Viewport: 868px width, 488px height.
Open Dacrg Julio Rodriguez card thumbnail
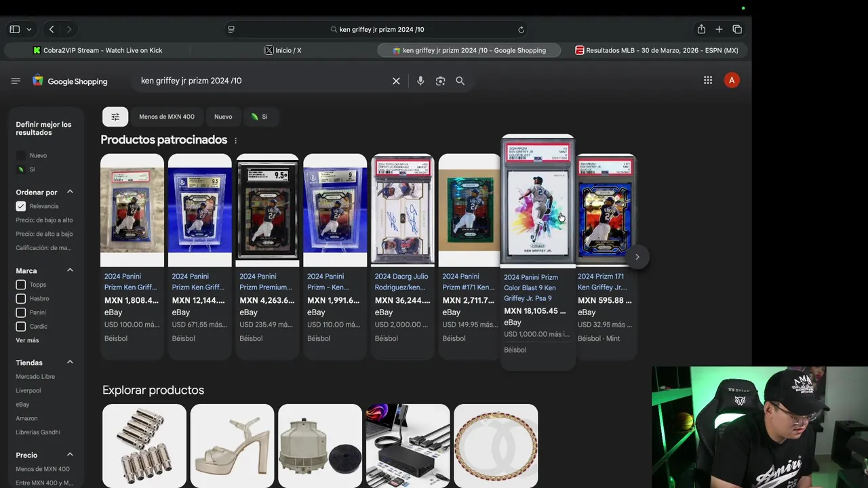point(403,210)
